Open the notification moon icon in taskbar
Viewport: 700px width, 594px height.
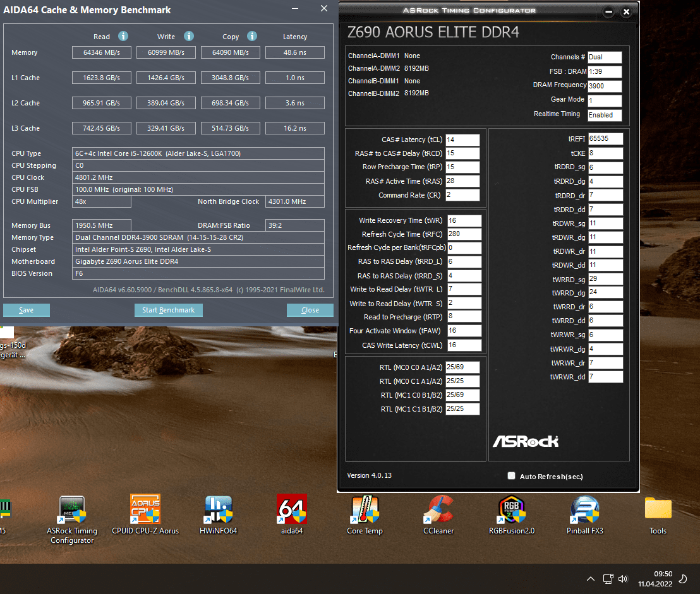pos(683,579)
